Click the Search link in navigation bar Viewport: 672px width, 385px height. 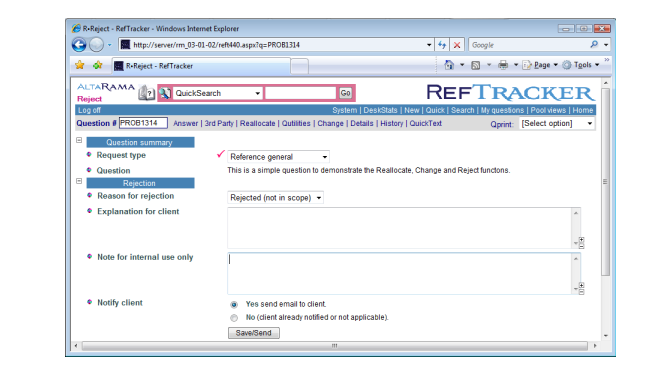point(462,110)
